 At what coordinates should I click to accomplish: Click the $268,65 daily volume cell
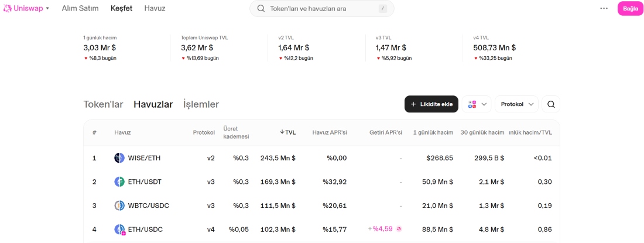point(440,158)
